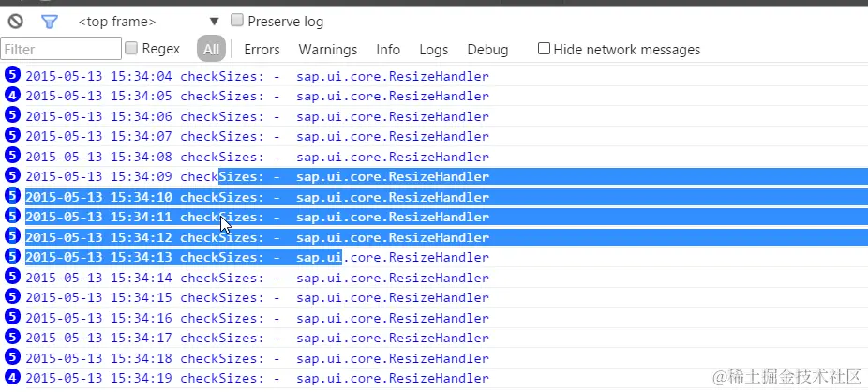The image size is (868, 392).
Task: Click repeat count badge of 15:34:07 entry
Action: click(x=12, y=135)
